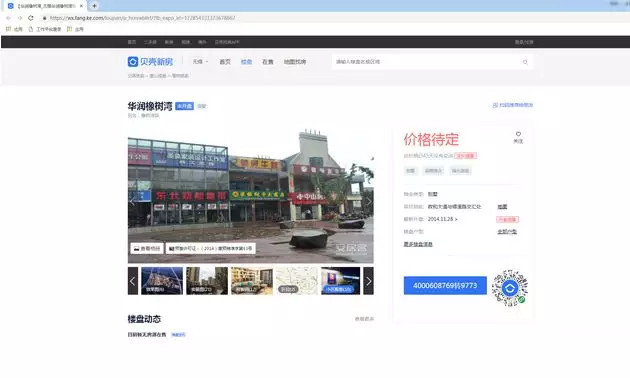Click blue tag under 楼盘动态 heading
The height and width of the screenshot is (378, 630).
pyautogui.click(x=178, y=335)
